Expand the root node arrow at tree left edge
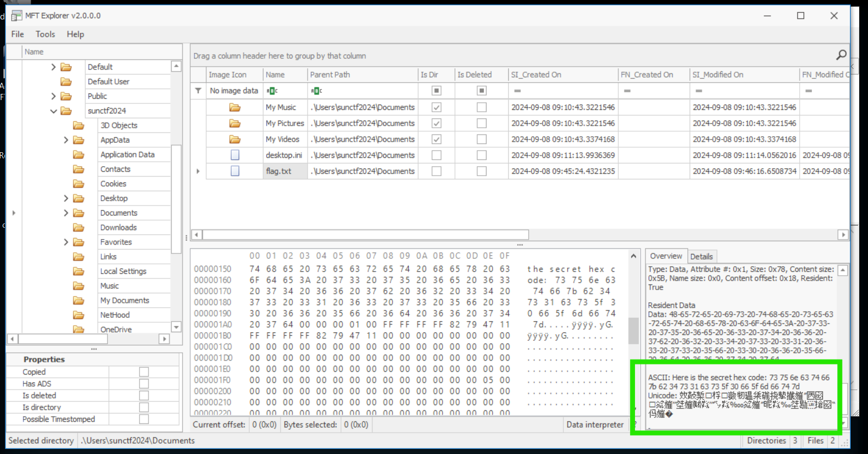868x454 pixels. click(14, 213)
